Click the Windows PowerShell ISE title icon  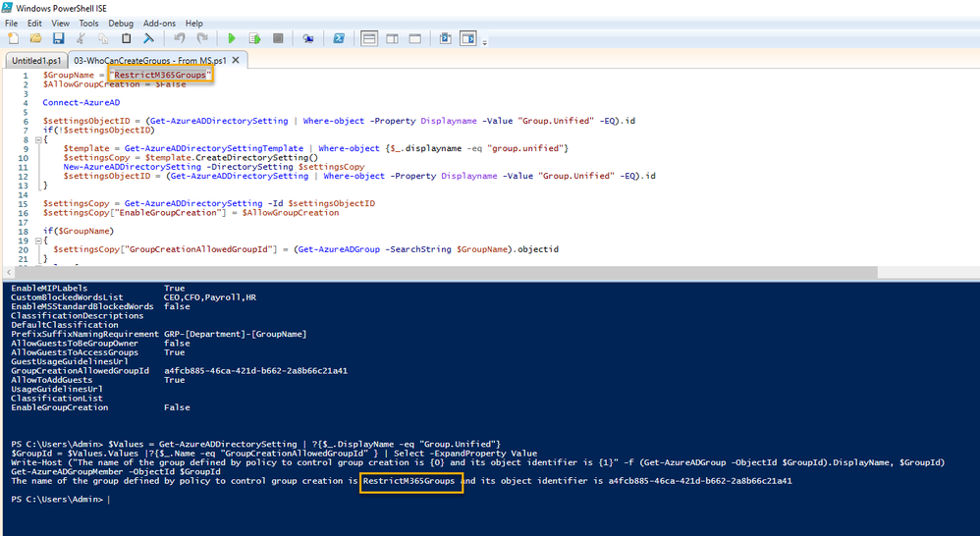(7, 8)
